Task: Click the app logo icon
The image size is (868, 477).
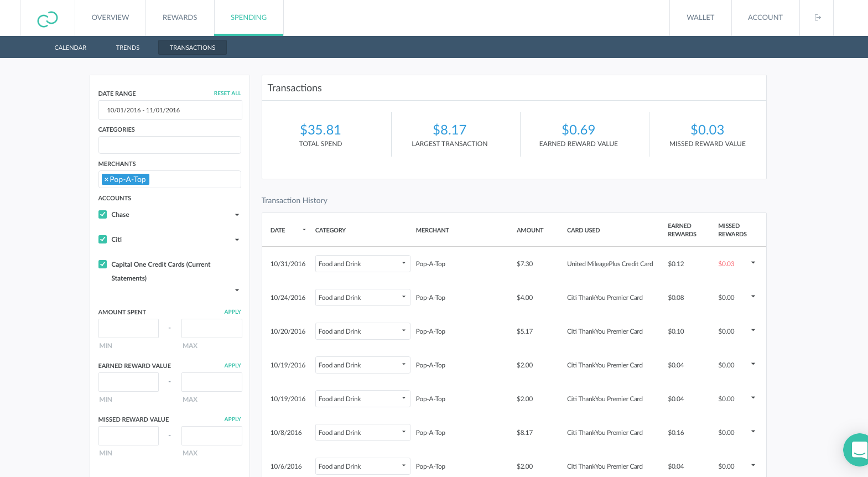Action: 48,19
